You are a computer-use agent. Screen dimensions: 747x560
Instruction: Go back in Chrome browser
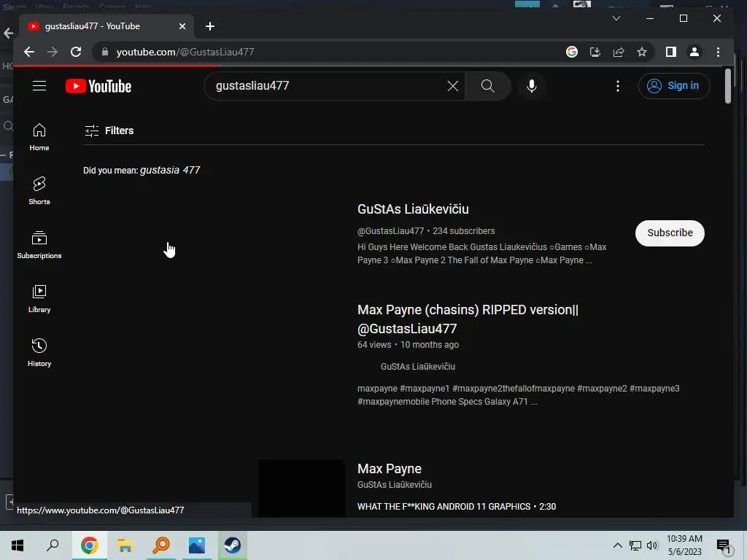[29, 52]
